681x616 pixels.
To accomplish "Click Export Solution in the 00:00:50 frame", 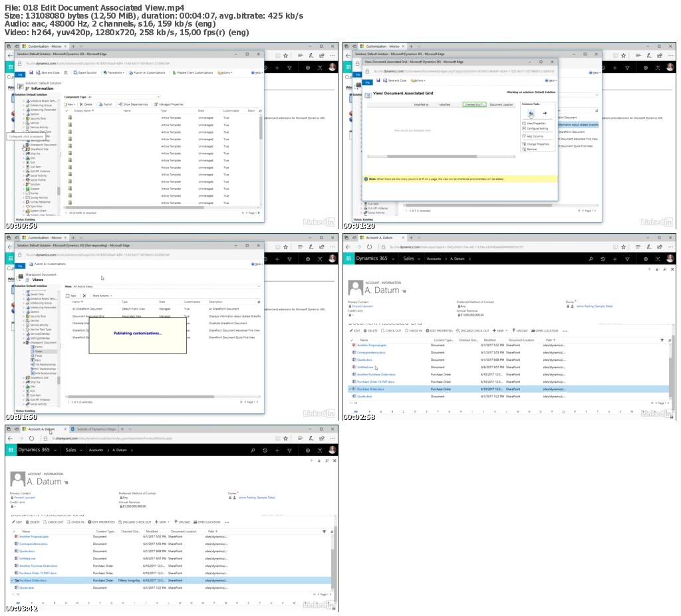I will click(x=85, y=72).
